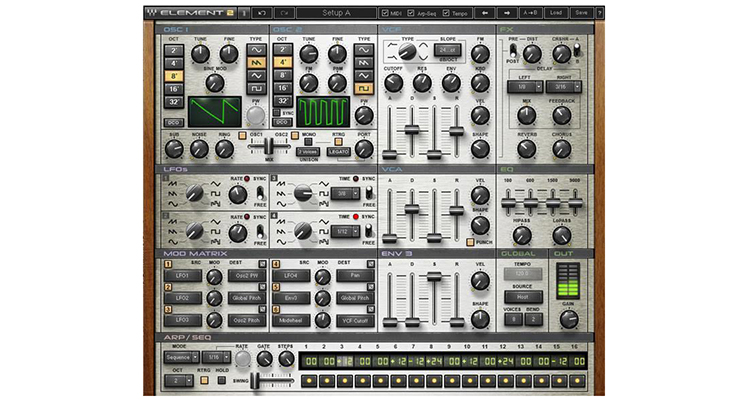Toggle the arpeggiator Hold button
The image size is (750, 400).
[x=221, y=380]
